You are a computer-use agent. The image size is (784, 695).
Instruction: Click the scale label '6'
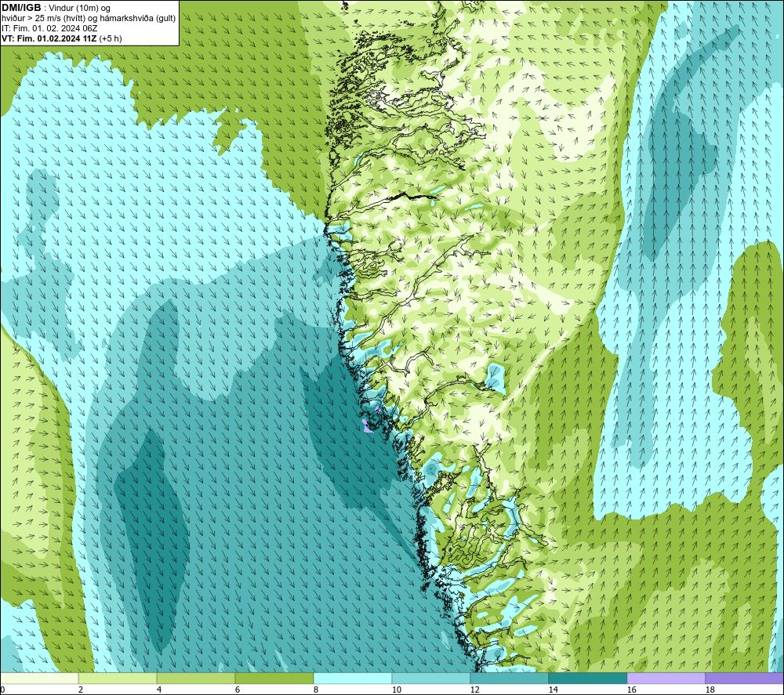[x=238, y=690]
